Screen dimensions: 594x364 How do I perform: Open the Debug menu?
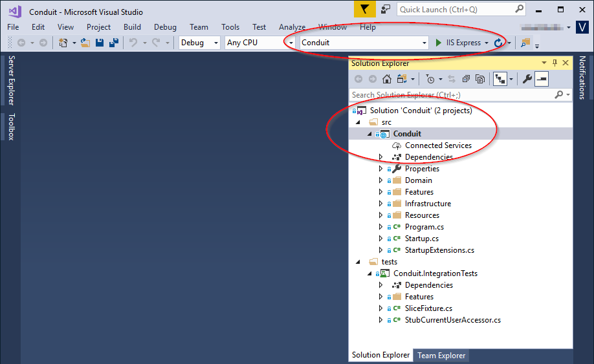pyautogui.click(x=165, y=27)
